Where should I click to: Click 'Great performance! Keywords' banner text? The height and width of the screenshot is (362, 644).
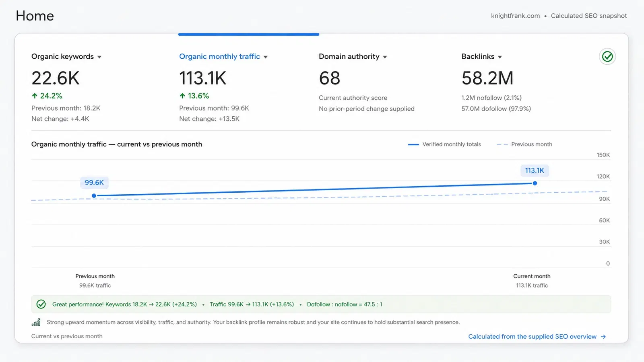pos(91,304)
